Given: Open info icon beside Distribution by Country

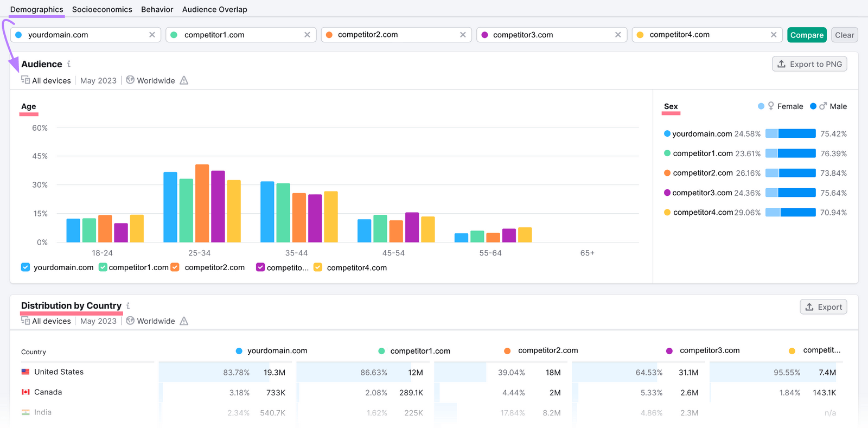Looking at the screenshot, I should click(x=128, y=306).
